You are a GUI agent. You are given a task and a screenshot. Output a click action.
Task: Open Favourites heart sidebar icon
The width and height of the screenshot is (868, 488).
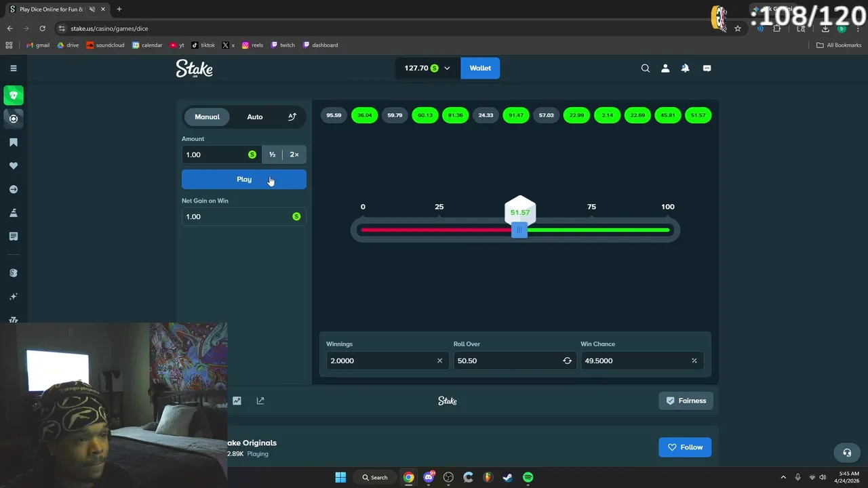pyautogui.click(x=13, y=166)
